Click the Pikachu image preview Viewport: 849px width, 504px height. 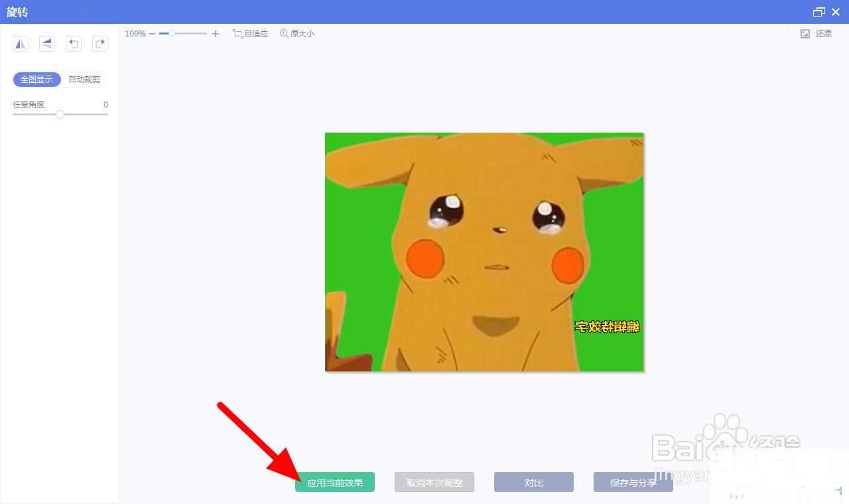coord(484,252)
